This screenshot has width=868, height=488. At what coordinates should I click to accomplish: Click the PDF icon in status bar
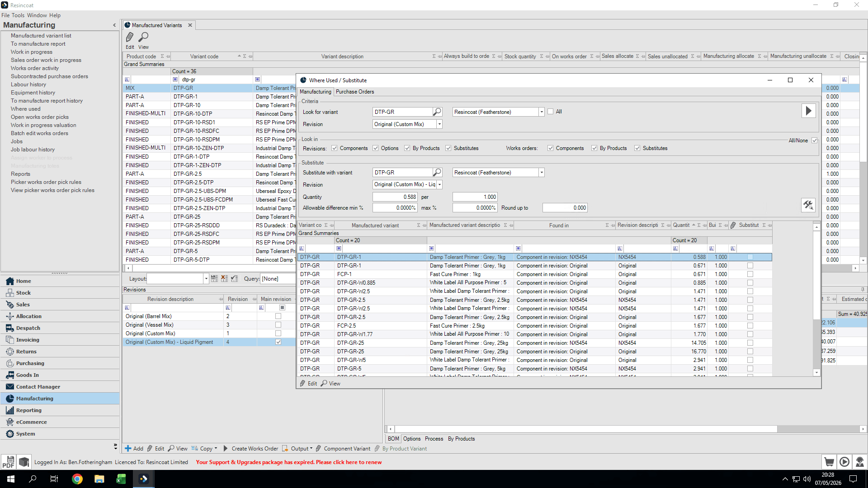(9, 462)
